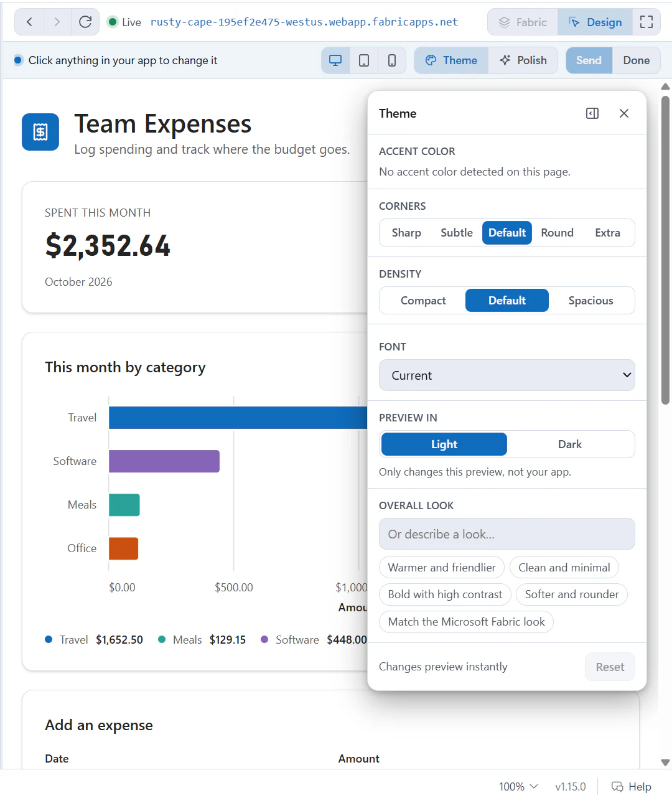Click the page vertical scrollbar thumb

(x=665, y=249)
